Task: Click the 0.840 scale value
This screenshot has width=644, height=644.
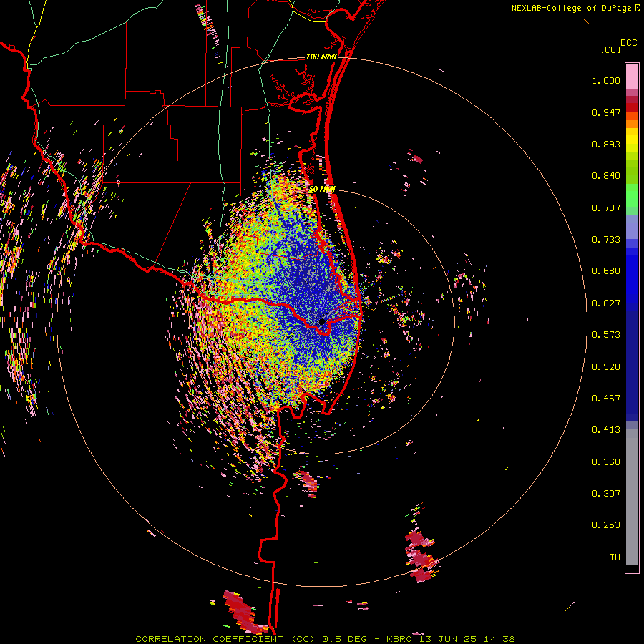Action: click(x=606, y=176)
